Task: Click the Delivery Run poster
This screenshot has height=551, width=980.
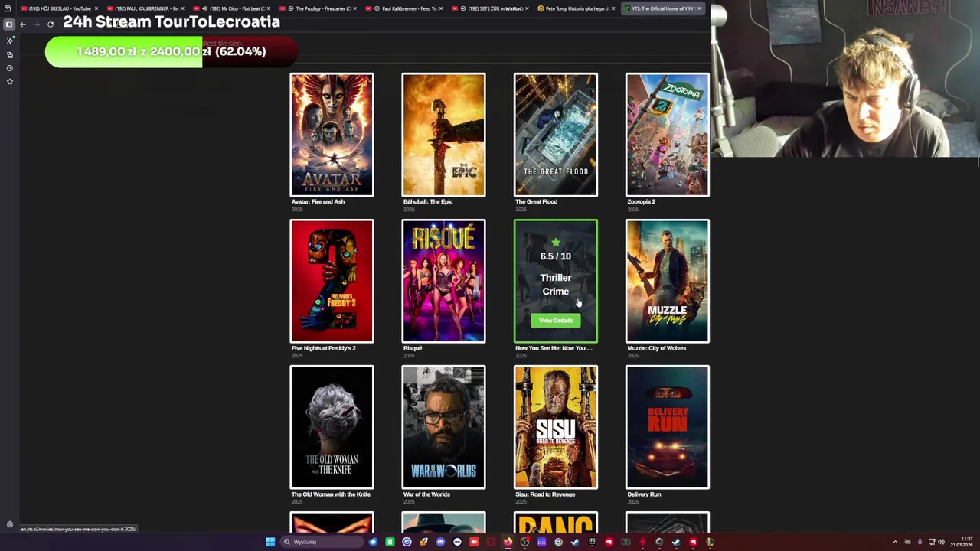Action: point(668,427)
